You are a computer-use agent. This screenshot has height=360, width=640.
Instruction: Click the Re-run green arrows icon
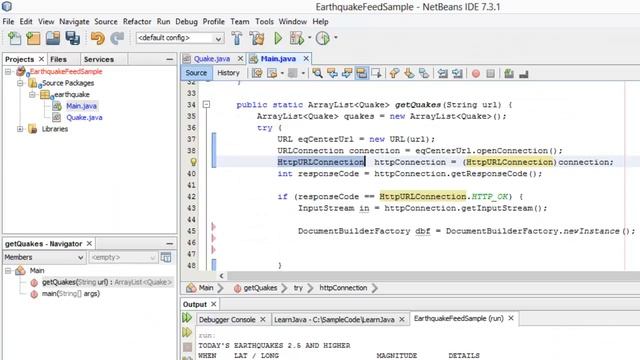tap(187, 318)
